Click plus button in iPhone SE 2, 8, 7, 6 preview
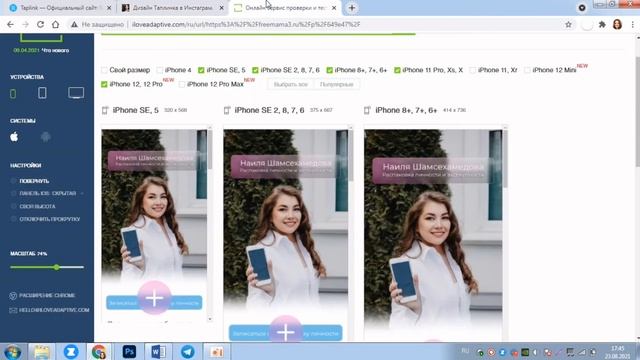The height and width of the screenshot is (360, 640). 286,331
